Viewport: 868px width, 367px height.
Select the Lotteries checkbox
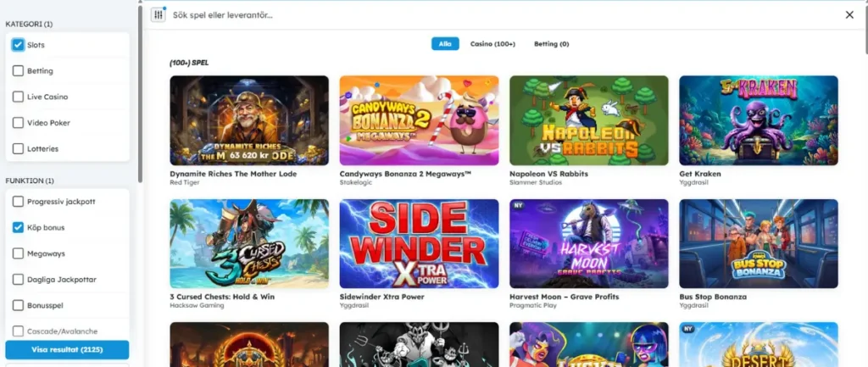[18, 149]
